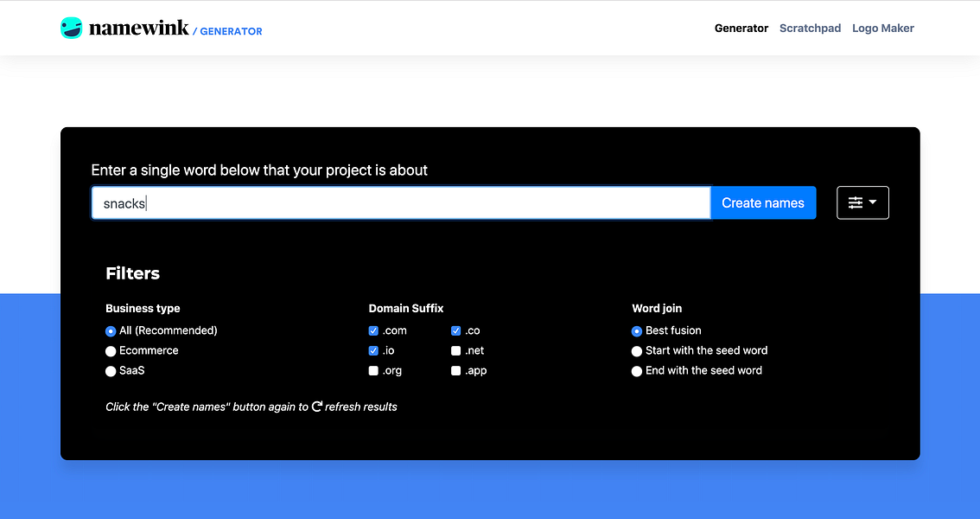Viewport: 980px width, 519px height.
Task: Select the SaaS business type
Action: 111,370
